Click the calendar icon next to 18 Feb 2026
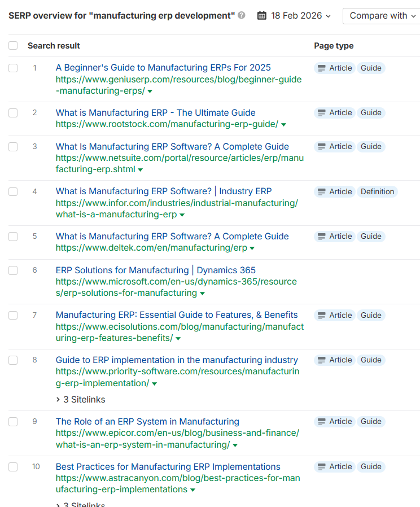This screenshot has height=507, width=420. click(262, 15)
